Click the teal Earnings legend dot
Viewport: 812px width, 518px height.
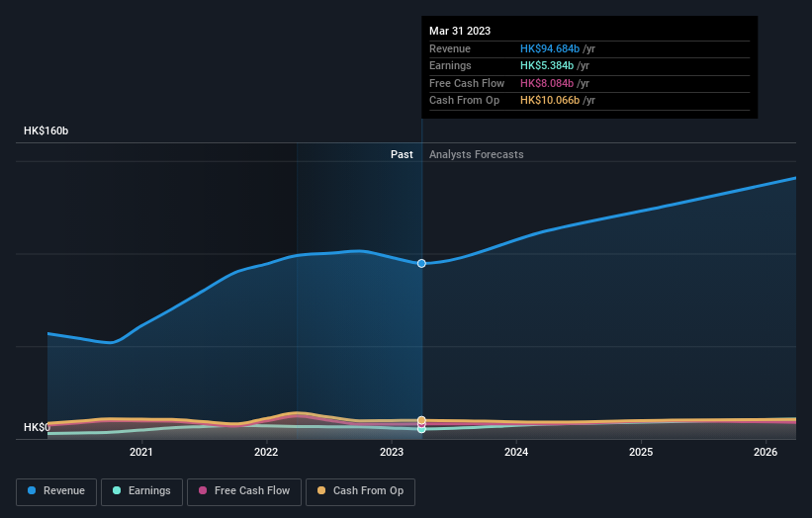(117, 490)
